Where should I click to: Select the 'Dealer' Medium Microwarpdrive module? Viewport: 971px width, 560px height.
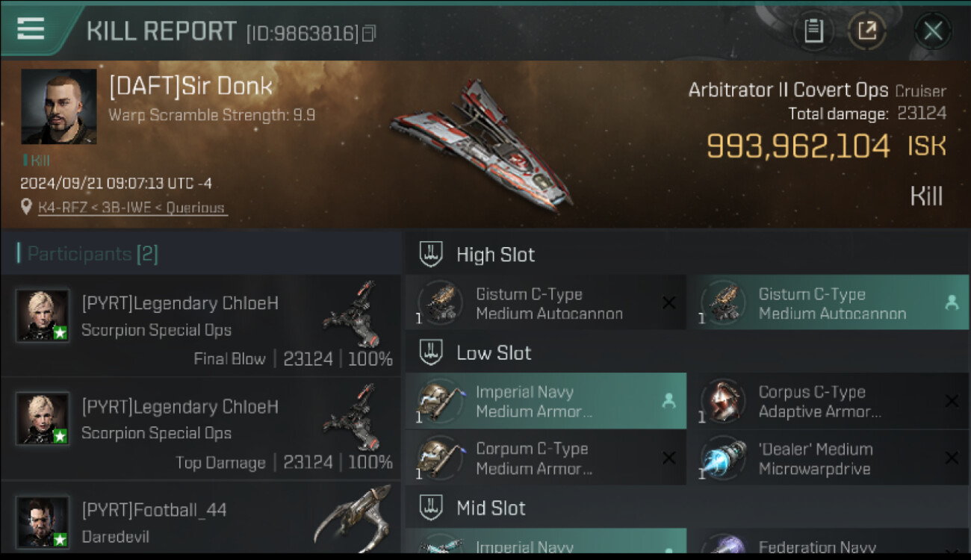pyautogui.click(x=828, y=458)
